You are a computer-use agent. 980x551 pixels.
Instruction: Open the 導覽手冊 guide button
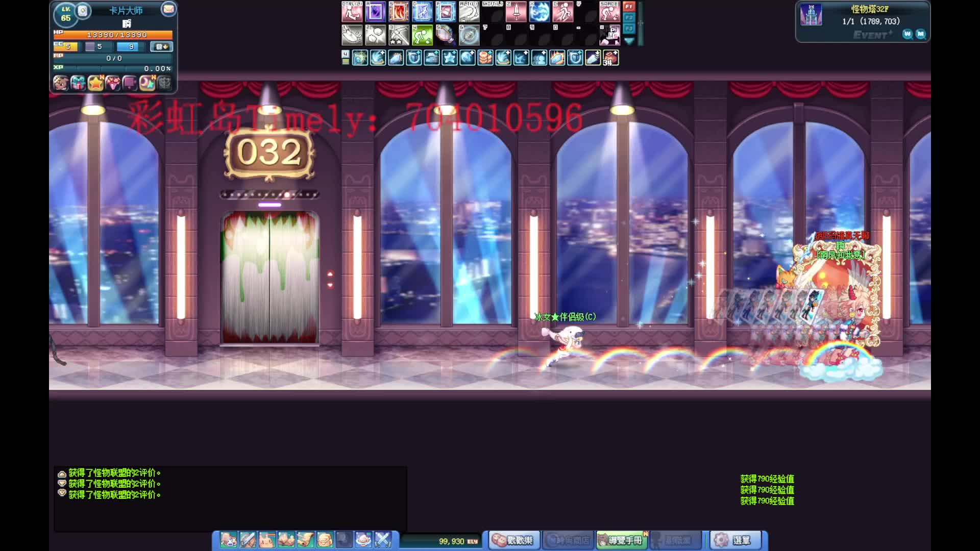pyautogui.click(x=621, y=540)
